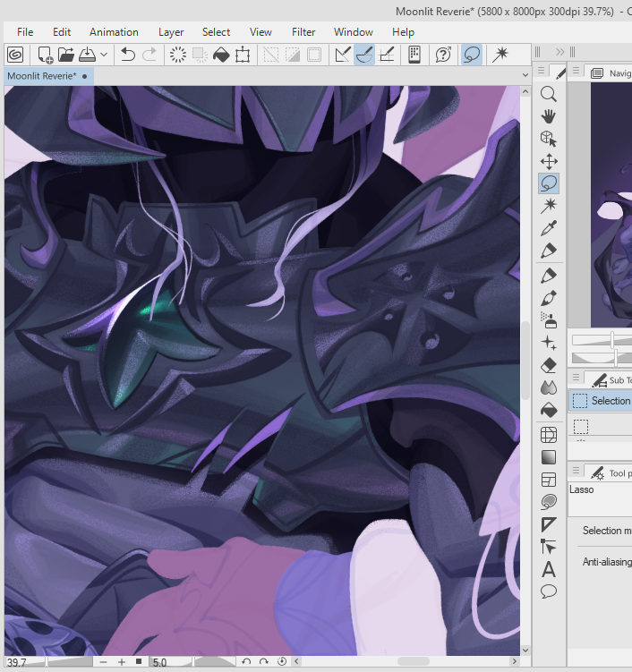
Task: Click the zoom in plus button
Action: pos(122,662)
